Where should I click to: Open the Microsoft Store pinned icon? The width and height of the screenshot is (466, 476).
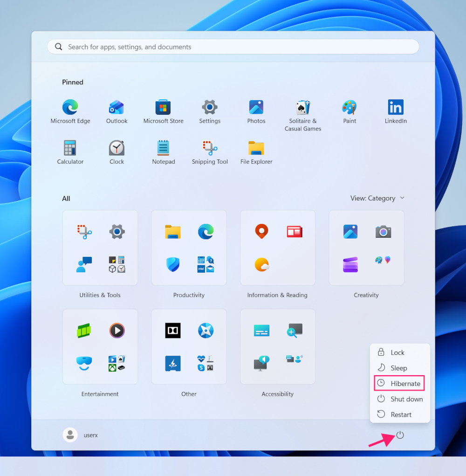[x=163, y=111]
